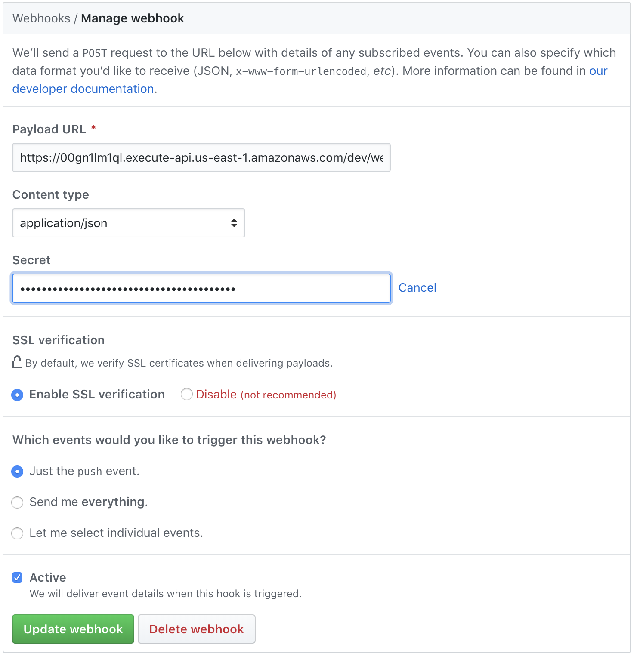
Task: Click the Active label text
Action: 48,577
